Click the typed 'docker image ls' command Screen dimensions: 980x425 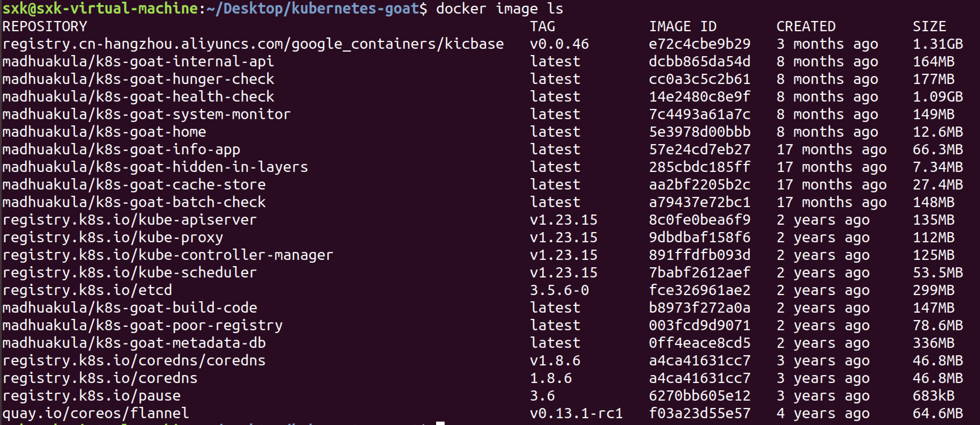pos(499,9)
